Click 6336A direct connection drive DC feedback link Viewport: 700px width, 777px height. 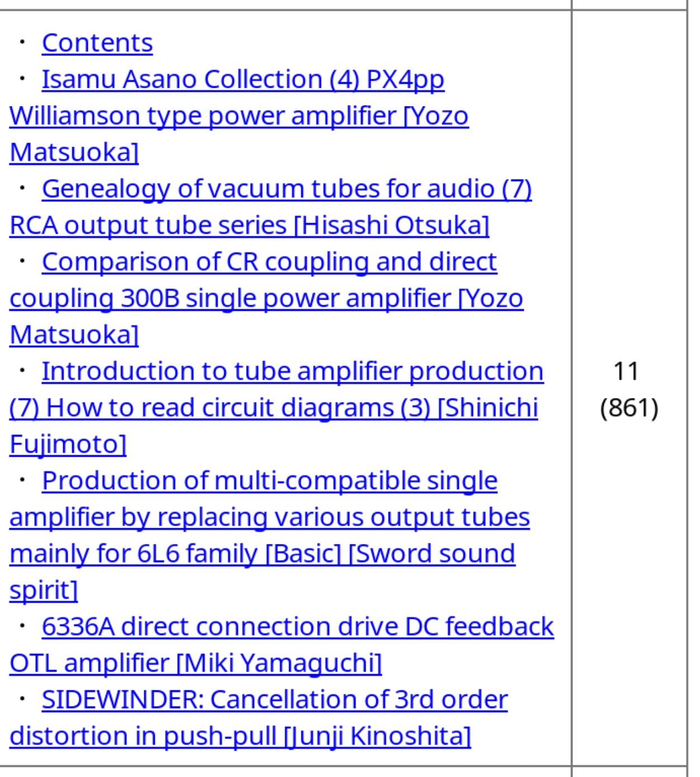click(297, 627)
